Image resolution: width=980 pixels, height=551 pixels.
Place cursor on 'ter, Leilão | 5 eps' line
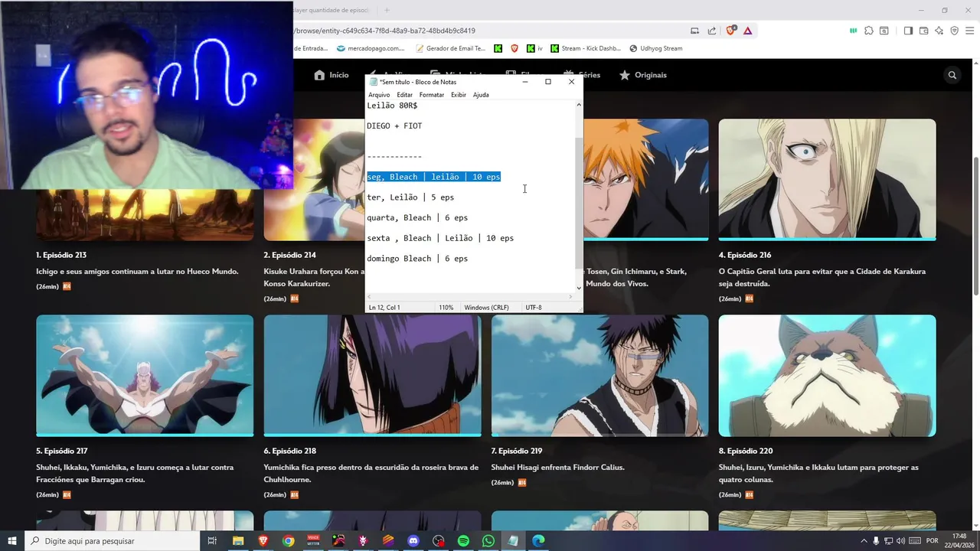click(x=410, y=197)
